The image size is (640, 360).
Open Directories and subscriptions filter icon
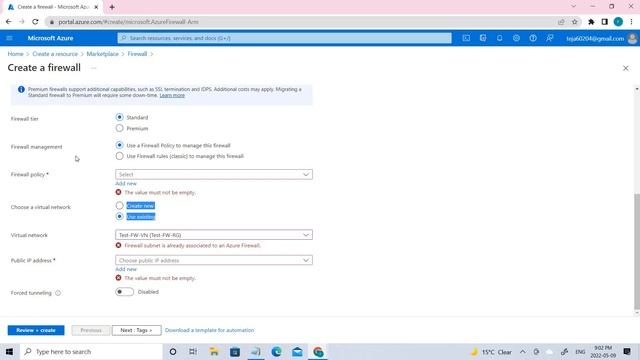pos(483,38)
